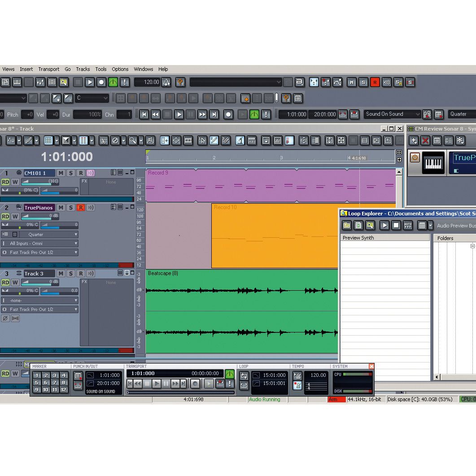Play the loop preview in Loop Explorer
Viewport: 476px width, 476px height.
[x=384, y=225]
